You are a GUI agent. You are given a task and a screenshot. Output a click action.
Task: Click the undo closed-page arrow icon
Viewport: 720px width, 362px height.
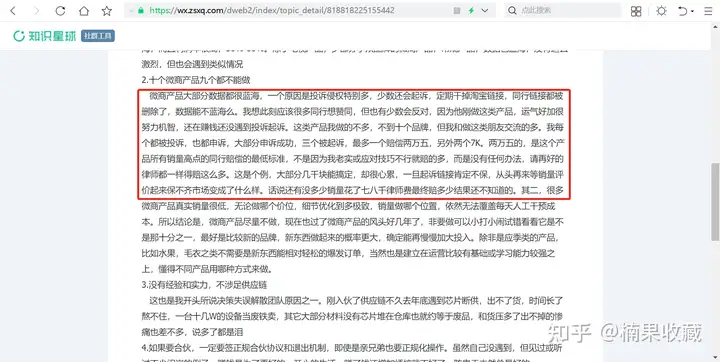(x=683, y=11)
